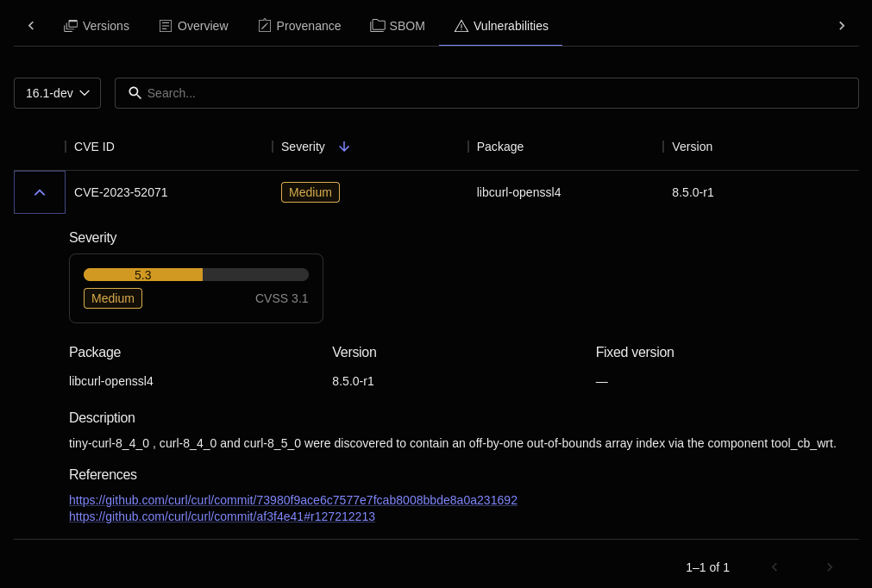This screenshot has height=588, width=872.
Task: Toggle the Medium severity badge
Action: click(310, 192)
